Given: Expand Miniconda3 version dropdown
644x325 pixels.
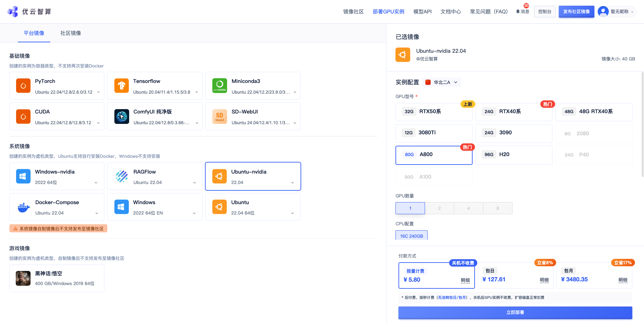Looking at the screenshot, I should [x=295, y=92].
